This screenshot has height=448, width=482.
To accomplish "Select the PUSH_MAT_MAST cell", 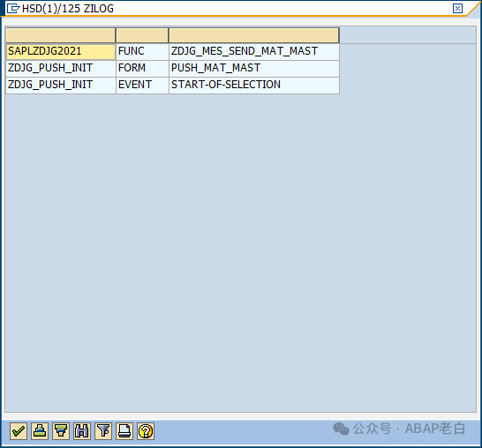I will 254,68.
